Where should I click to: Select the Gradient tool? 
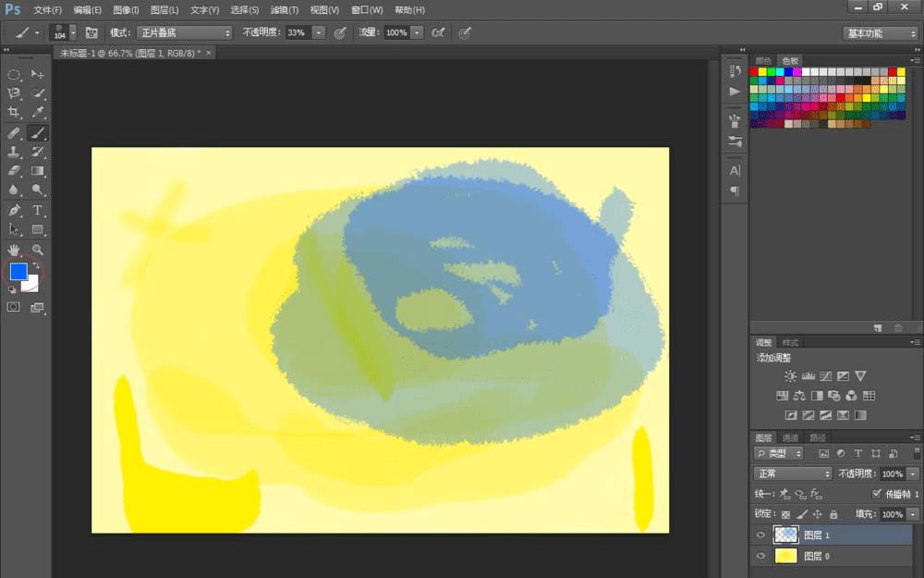(x=38, y=171)
